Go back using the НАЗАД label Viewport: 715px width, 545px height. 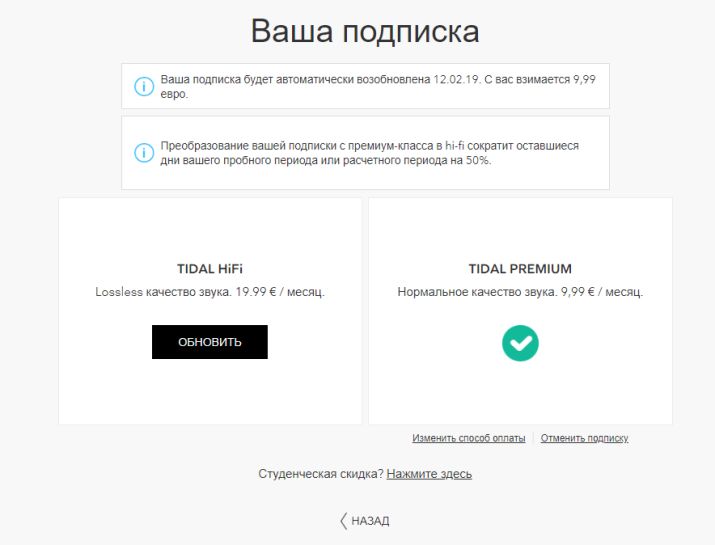pyautogui.click(x=370, y=521)
